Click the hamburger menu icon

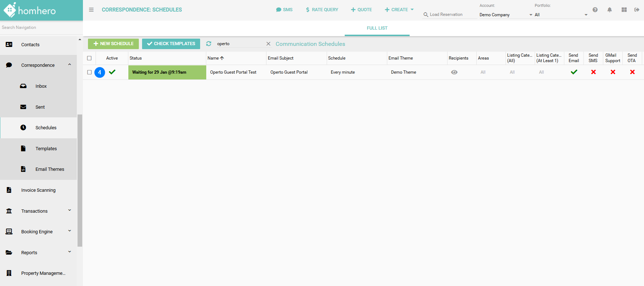tap(91, 10)
